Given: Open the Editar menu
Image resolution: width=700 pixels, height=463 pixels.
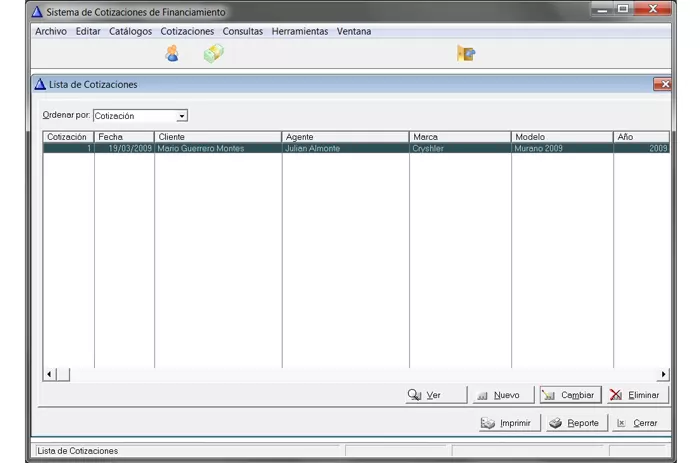Looking at the screenshot, I should (x=88, y=31).
